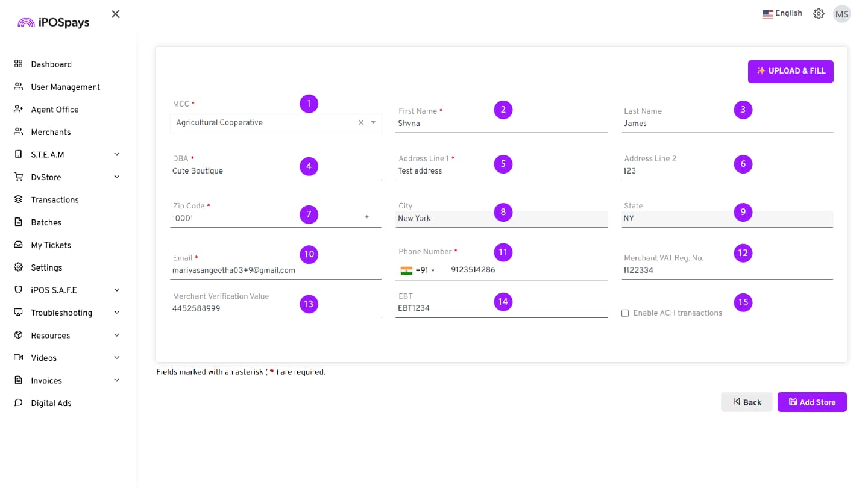The image size is (868, 488).
Task: Click the Upload & Fill button
Action: tap(790, 71)
